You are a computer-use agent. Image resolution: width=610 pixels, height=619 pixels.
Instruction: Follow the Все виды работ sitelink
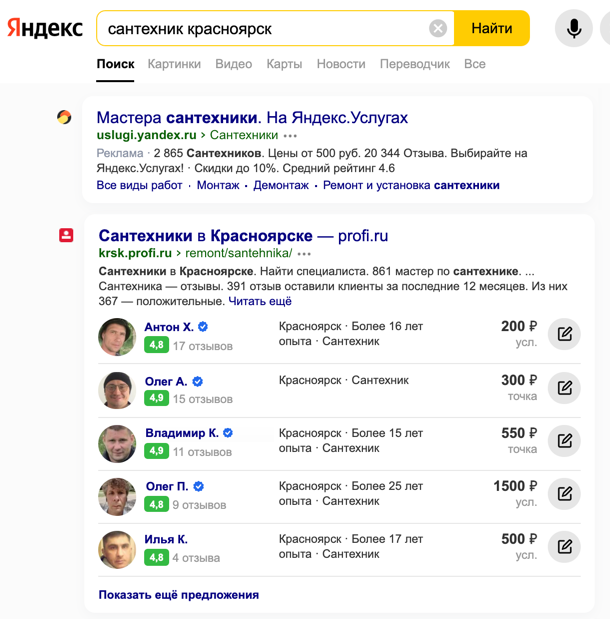pos(140,185)
